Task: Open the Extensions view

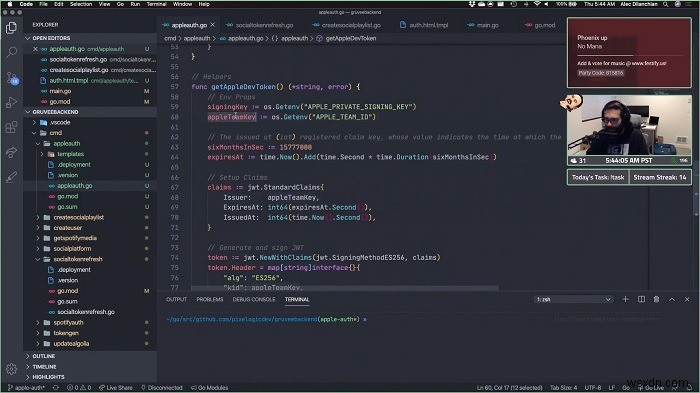Action: [x=12, y=127]
